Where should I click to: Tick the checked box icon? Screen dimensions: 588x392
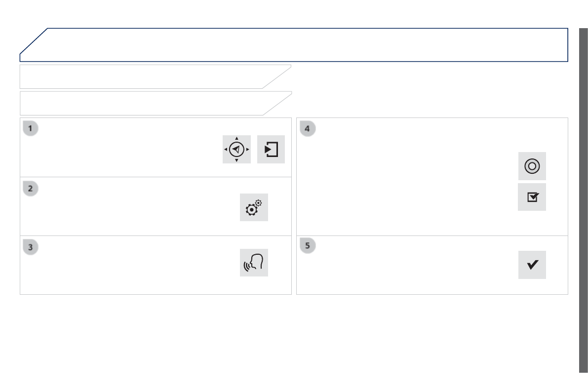pos(532,197)
